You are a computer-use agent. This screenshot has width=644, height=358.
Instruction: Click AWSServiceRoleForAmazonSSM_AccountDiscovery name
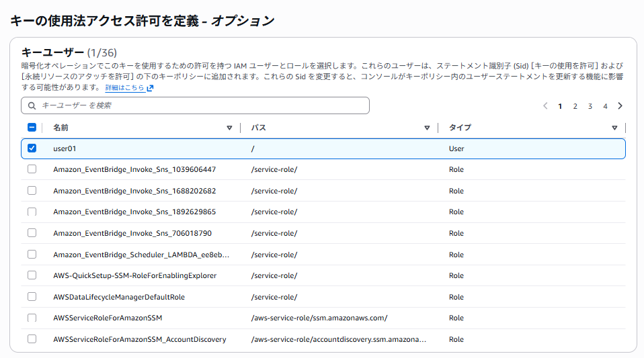click(x=140, y=339)
